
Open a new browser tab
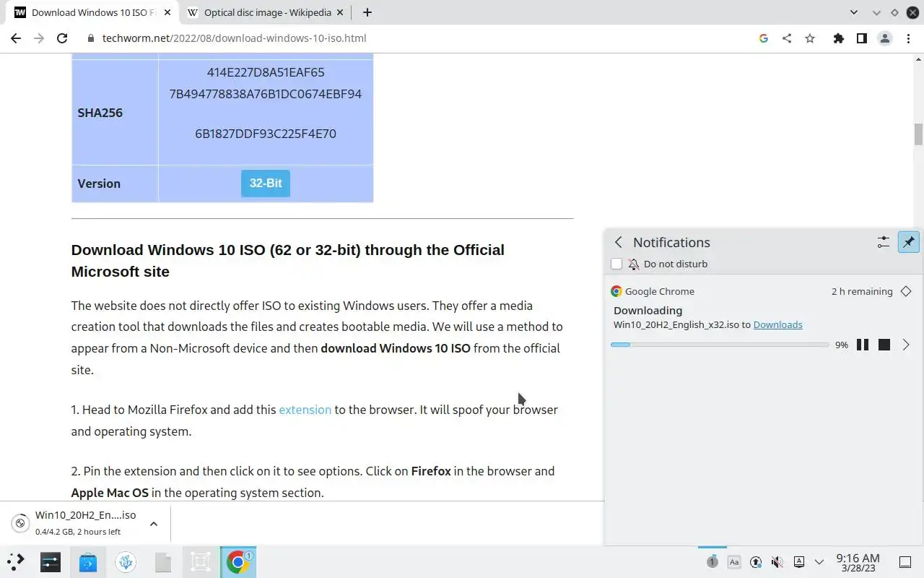click(367, 12)
